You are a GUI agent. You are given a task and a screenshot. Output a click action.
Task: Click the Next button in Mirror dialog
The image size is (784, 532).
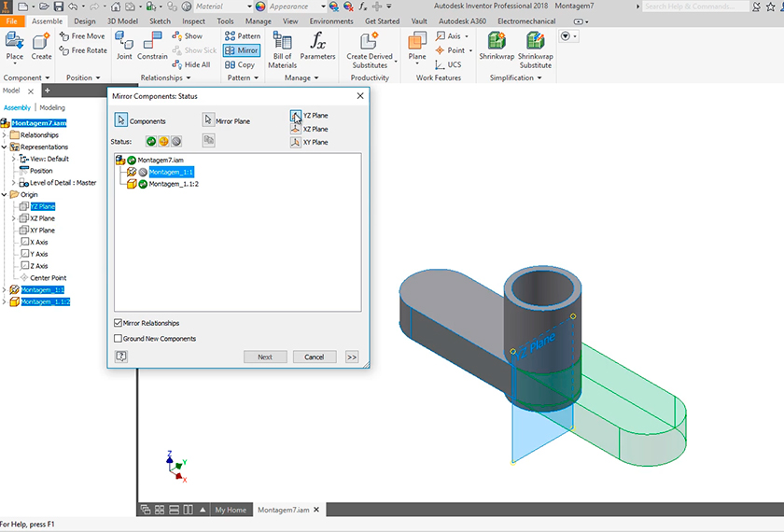pos(265,357)
